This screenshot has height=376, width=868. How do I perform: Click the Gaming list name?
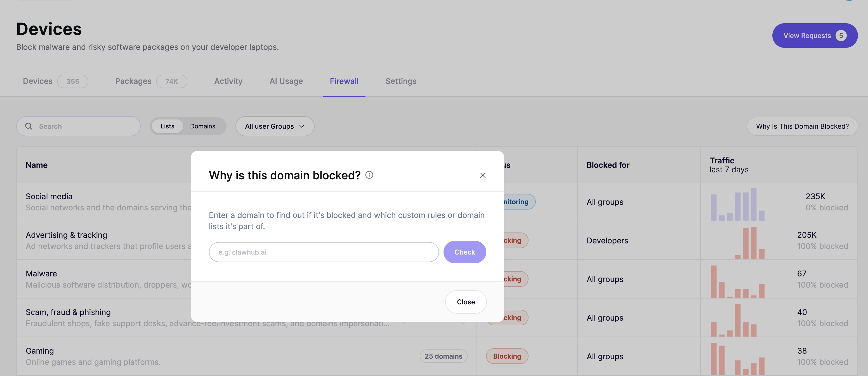[39, 351]
